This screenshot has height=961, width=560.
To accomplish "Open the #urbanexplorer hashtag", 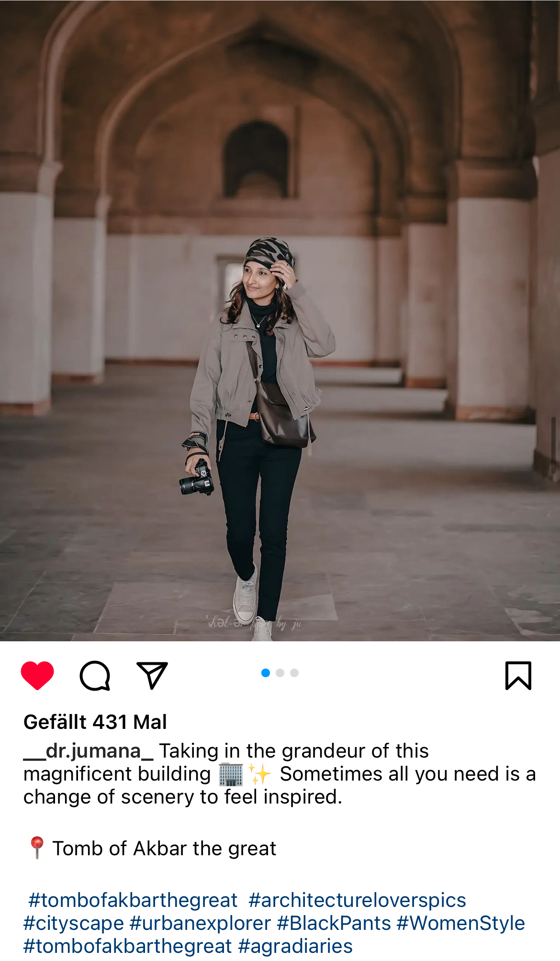I will pos(200,923).
